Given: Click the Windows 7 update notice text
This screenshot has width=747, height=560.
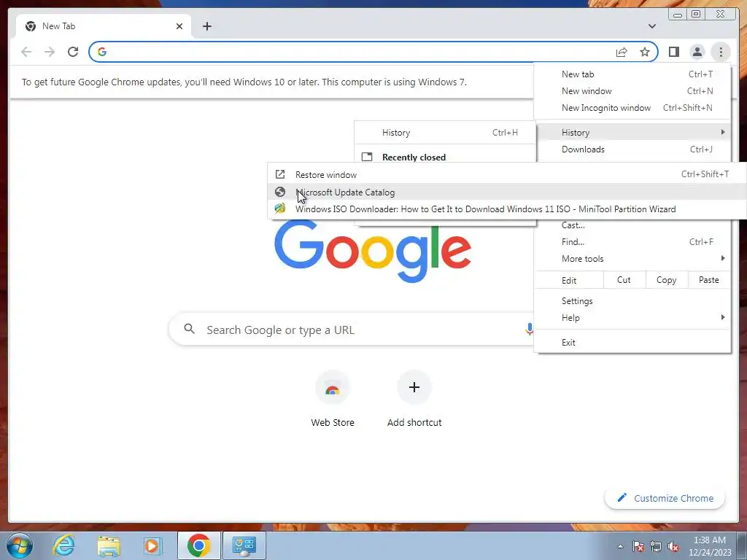Looking at the screenshot, I should (244, 82).
